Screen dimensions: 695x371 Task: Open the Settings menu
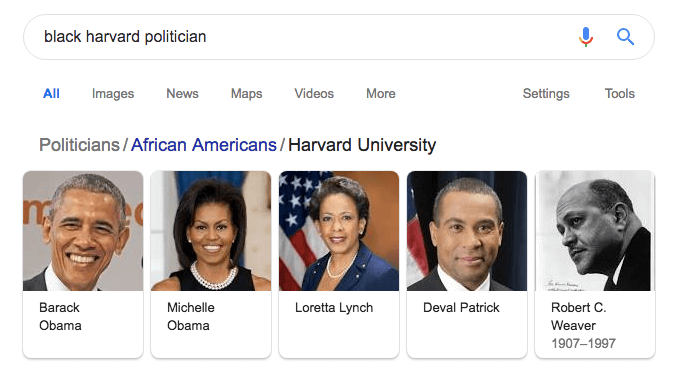coord(546,94)
